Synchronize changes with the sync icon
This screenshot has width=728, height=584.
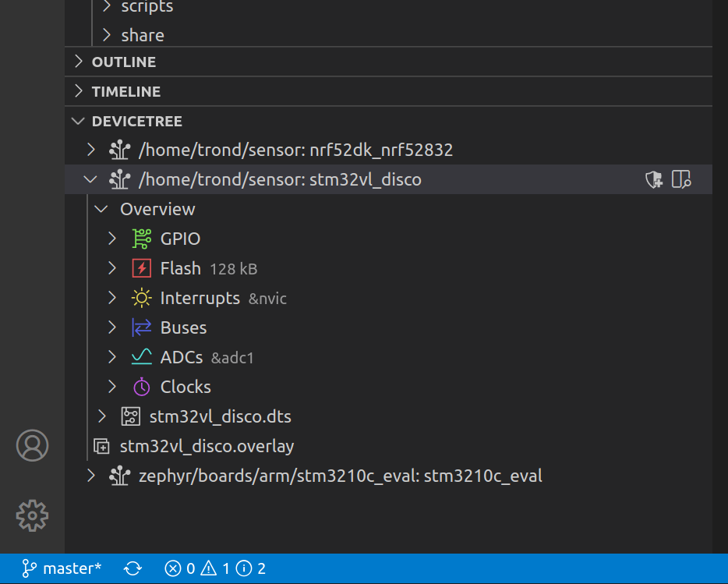[x=133, y=568]
